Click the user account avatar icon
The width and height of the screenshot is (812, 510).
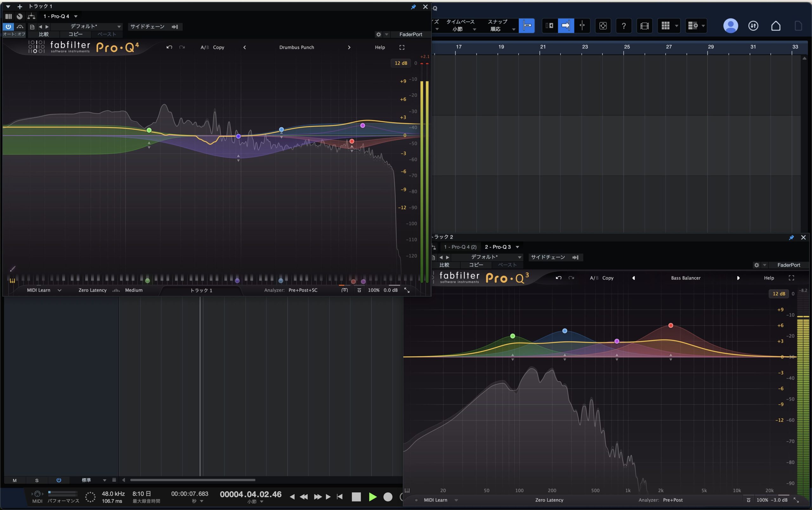730,26
